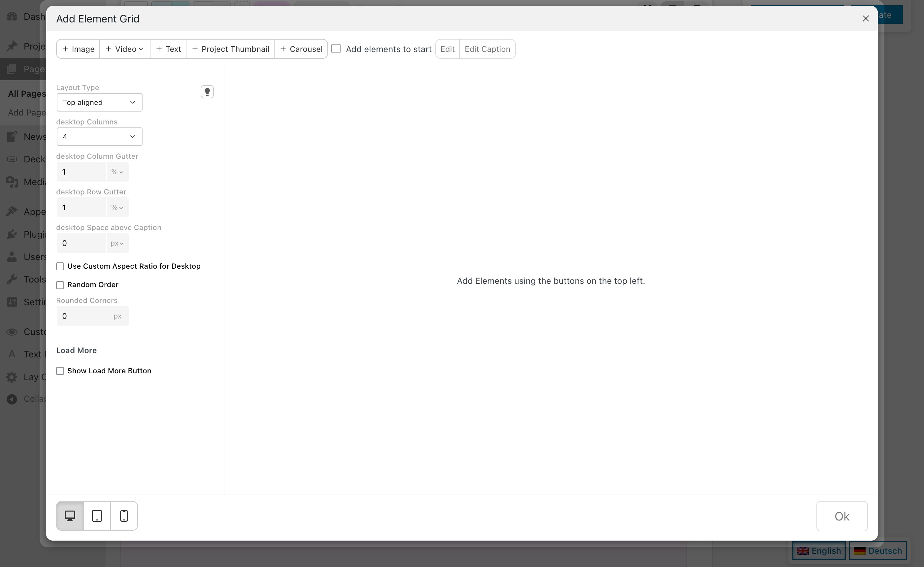This screenshot has height=567, width=924.
Task: Enable Use Custom Aspect Ratio for Desktop
Action: (x=60, y=266)
